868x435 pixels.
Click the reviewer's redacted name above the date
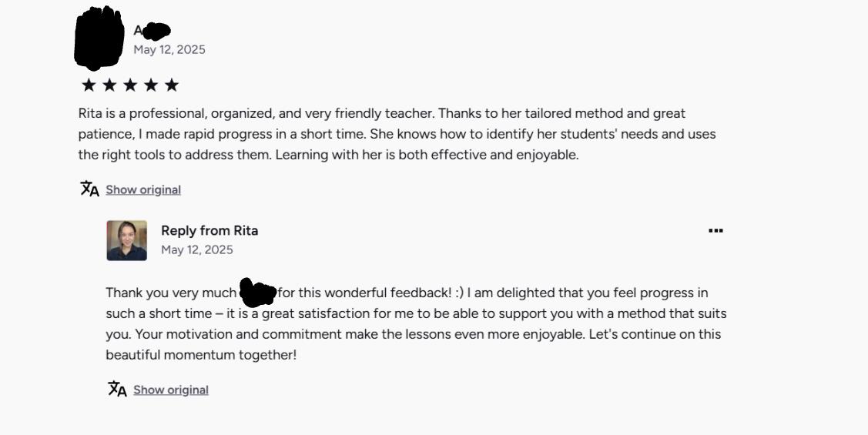pyautogui.click(x=152, y=31)
